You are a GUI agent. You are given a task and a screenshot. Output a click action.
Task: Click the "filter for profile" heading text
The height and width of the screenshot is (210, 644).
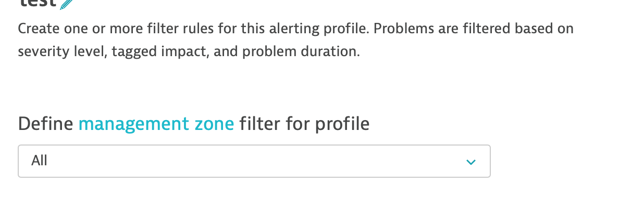coord(304,124)
